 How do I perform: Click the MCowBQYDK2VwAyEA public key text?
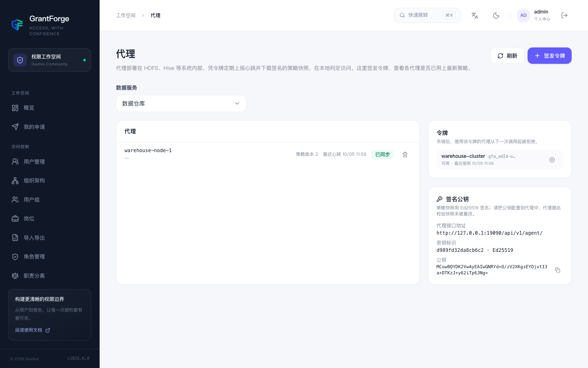coord(492,270)
